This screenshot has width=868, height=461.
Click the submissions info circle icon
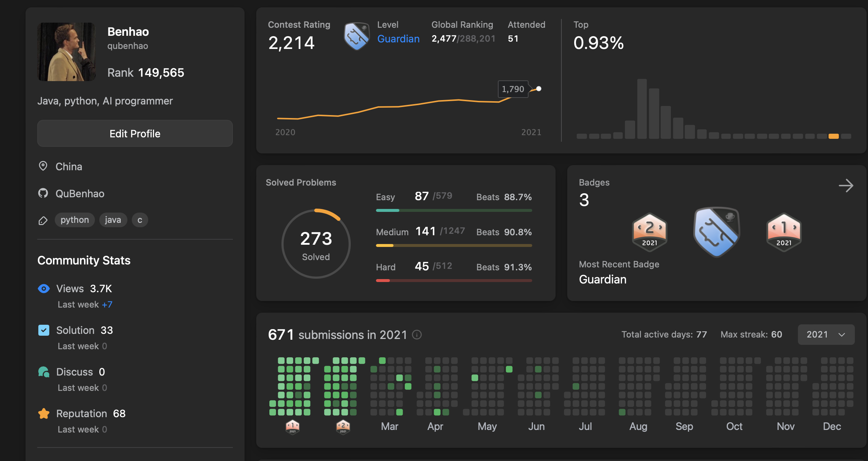[417, 335]
